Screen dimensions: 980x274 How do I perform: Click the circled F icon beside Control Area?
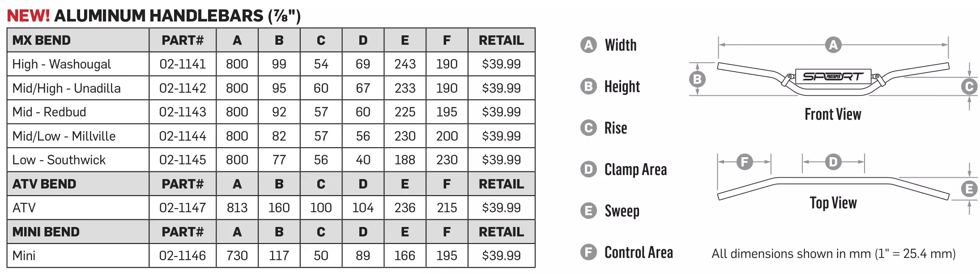point(588,253)
